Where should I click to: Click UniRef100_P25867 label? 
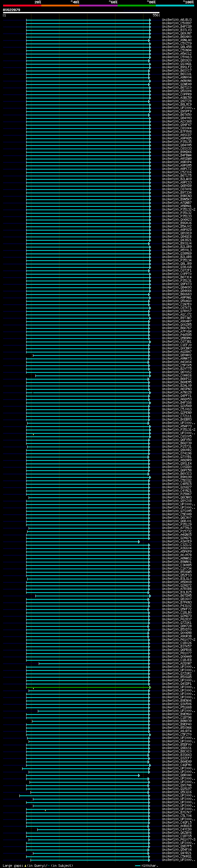point(177,494)
